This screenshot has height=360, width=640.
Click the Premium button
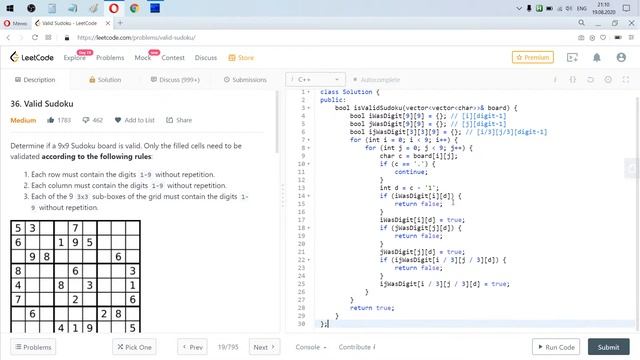tap(533, 58)
